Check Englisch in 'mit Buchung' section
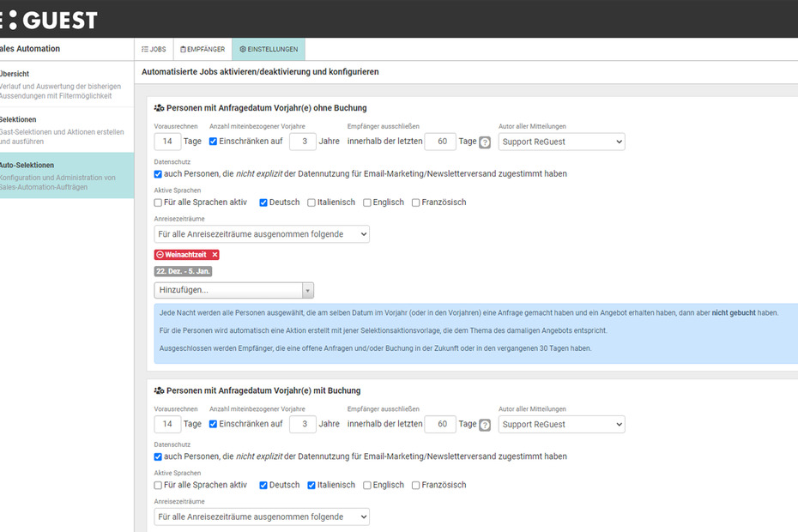798x532 pixels. [x=367, y=485]
